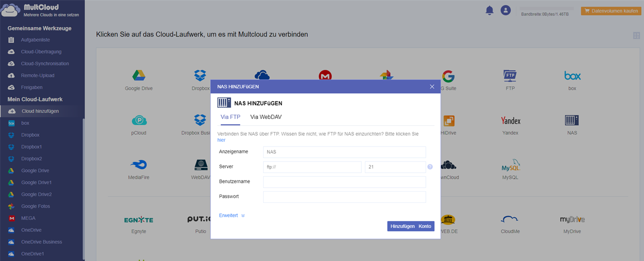This screenshot has height=261, width=644.
Task: Open Cloud-Übertragung in the sidebar
Action: coord(41,52)
